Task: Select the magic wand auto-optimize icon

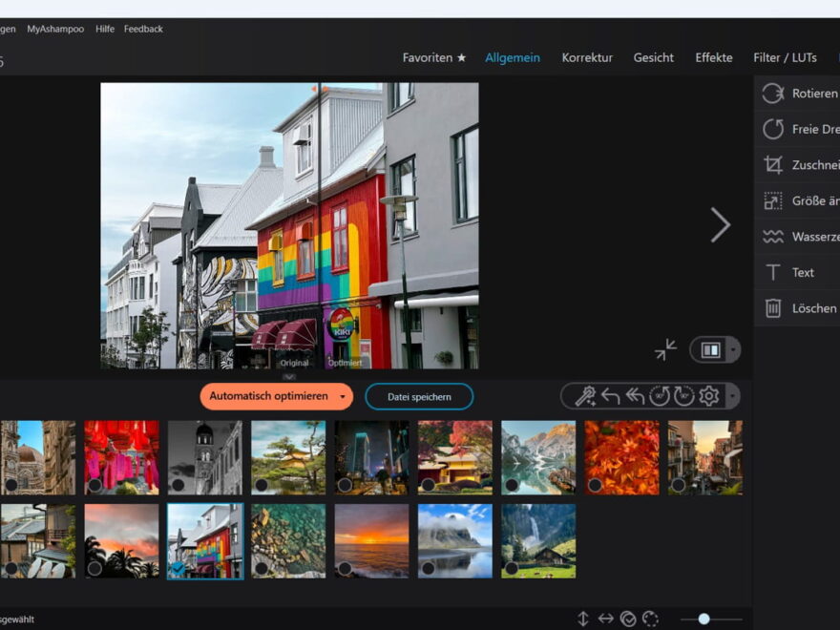Action: 587,396
